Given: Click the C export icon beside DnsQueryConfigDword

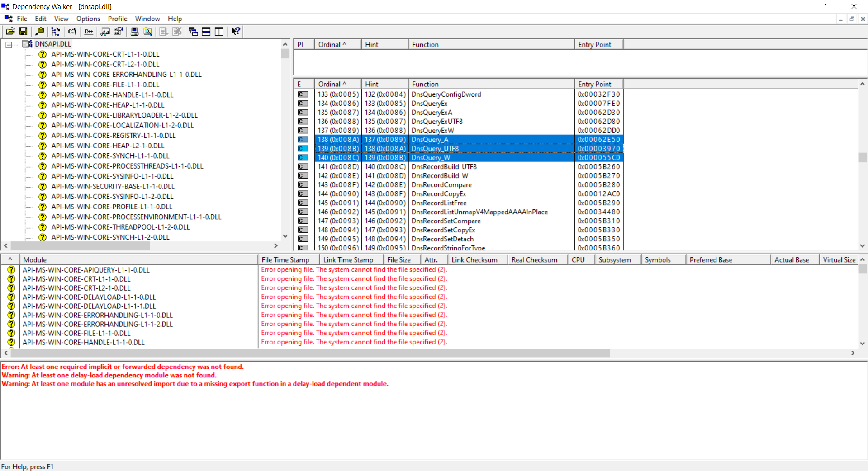Looking at the screenshot, I should point(303,94).
